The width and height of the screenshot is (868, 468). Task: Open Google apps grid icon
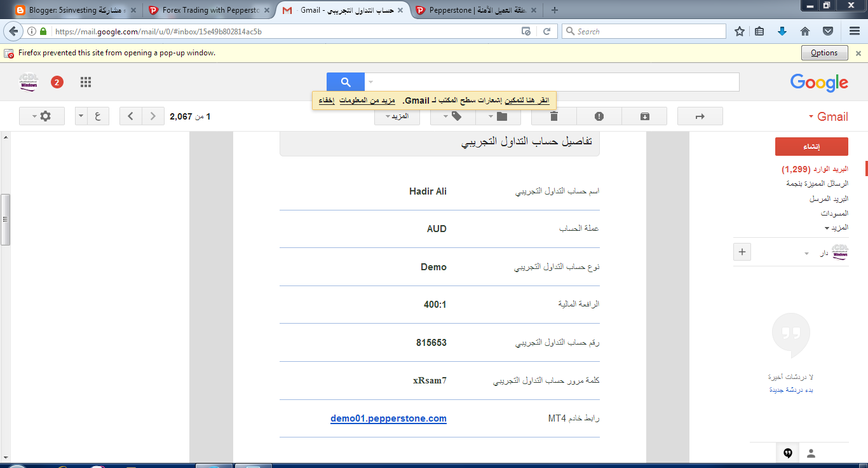click(x=86, y=82)
